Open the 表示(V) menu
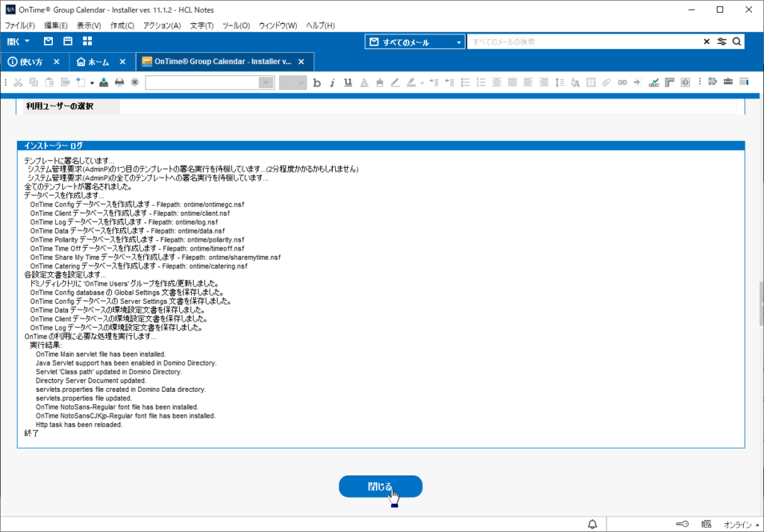This screenshot has width=764, height=532. tap(89, 25)
